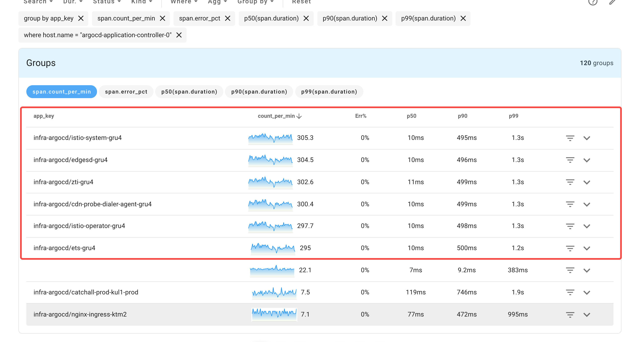
Task: Click the filter icon on nginx-ingress-ktm2 row
Action: pyautogui.click(x=570, y=314)
